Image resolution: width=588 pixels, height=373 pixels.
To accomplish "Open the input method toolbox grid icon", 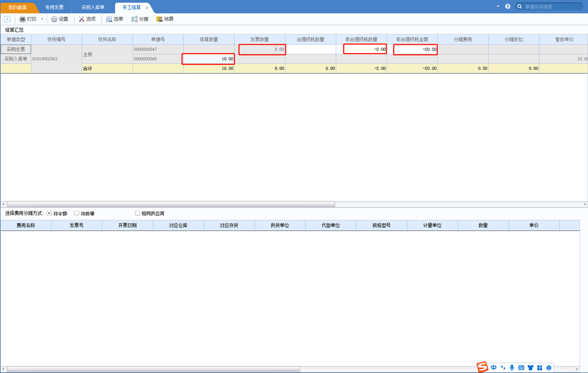I will click(x=540, y=368).
